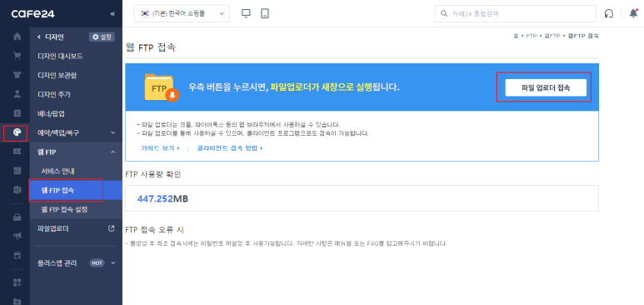This screenshot has height=305, width=644.
Task: Click the FTP breadcrumb link
Action: tap(532, 36)
